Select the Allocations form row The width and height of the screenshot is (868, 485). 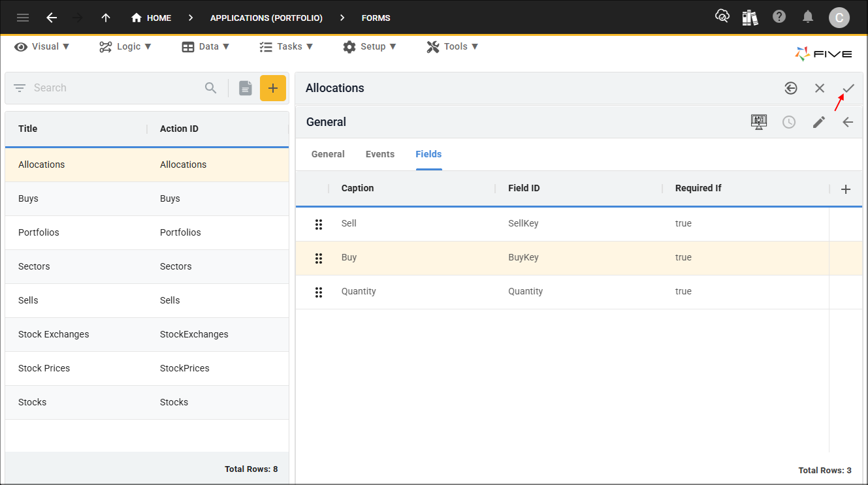click(x=147, y=164)
